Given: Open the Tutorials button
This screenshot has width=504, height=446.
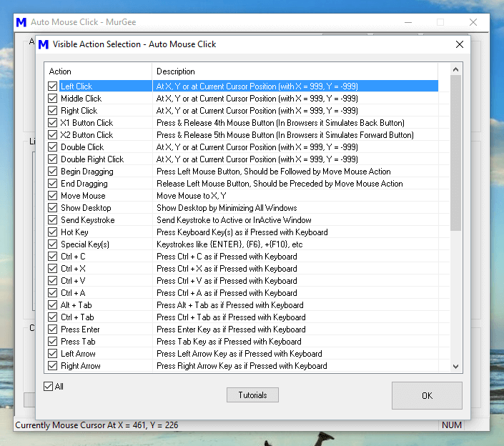Looking at the screenshot, I should pyautogui.click(x=252, y=395).
